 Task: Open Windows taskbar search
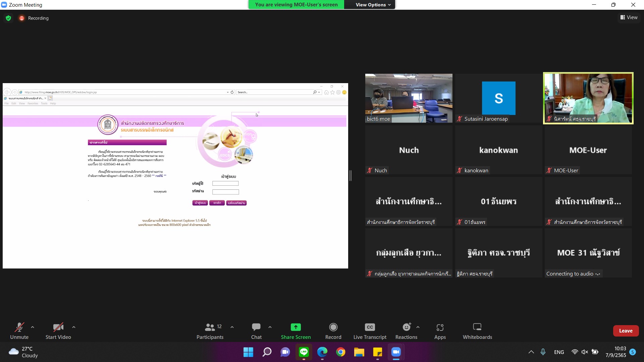pyautogui.click(x=267, y=352)
